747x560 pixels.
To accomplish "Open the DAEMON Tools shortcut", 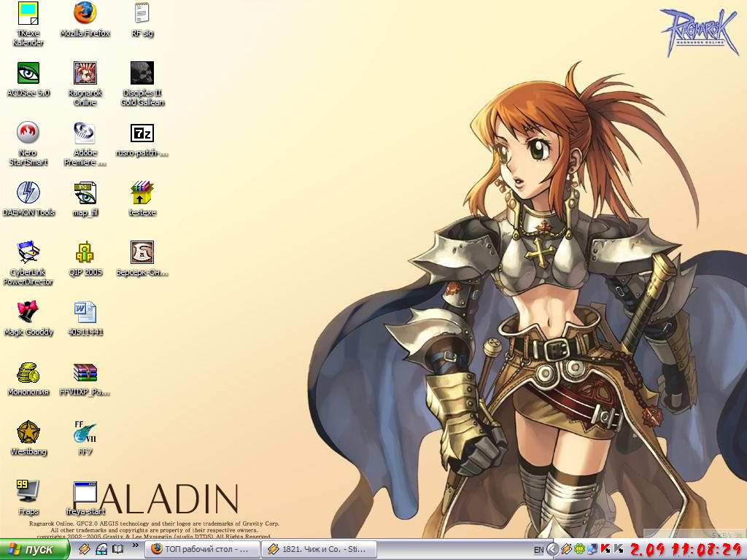I will (28, 199).
